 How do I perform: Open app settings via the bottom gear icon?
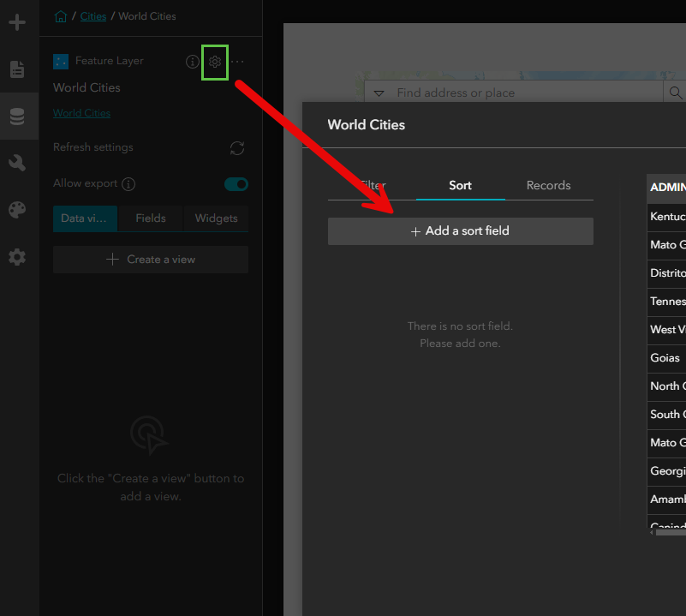tap(19, 256)
